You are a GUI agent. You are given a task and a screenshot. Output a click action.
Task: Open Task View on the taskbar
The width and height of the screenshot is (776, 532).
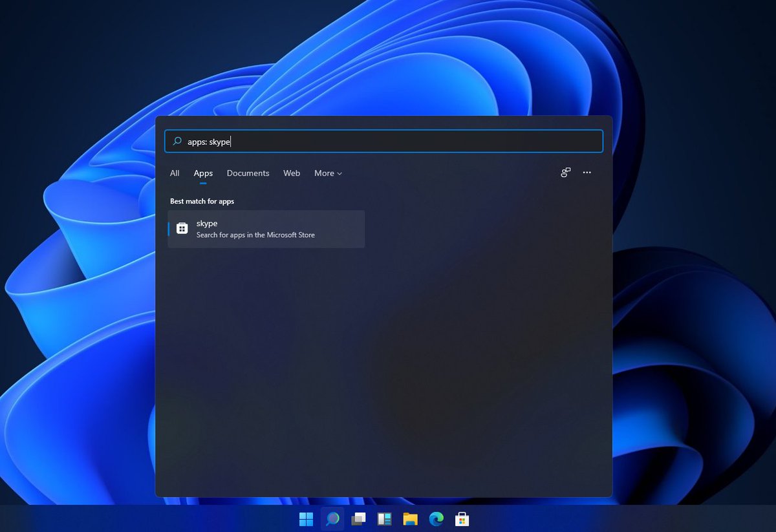(x=358, y=519)
